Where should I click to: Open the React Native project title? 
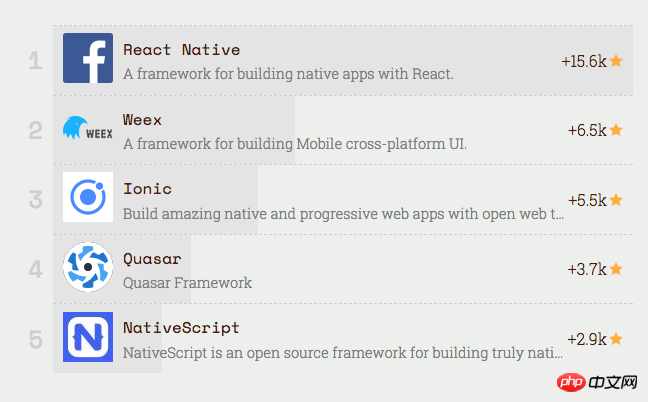(181, 49)
